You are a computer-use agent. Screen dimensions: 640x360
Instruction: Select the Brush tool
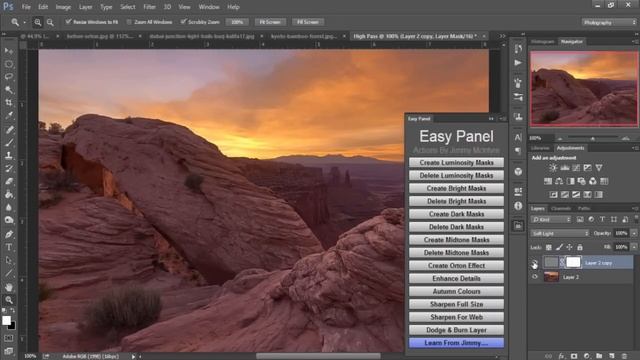[9, 142]
